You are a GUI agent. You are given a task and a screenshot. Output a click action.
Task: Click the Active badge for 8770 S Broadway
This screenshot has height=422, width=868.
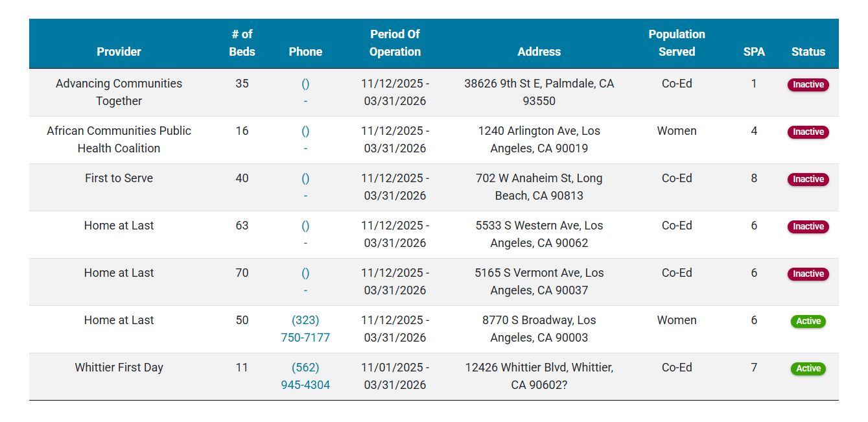[x=808, y=321]
